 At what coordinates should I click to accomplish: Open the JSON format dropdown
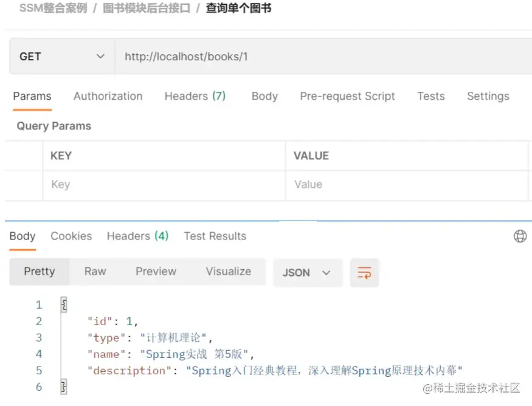[x=307, y=272]
